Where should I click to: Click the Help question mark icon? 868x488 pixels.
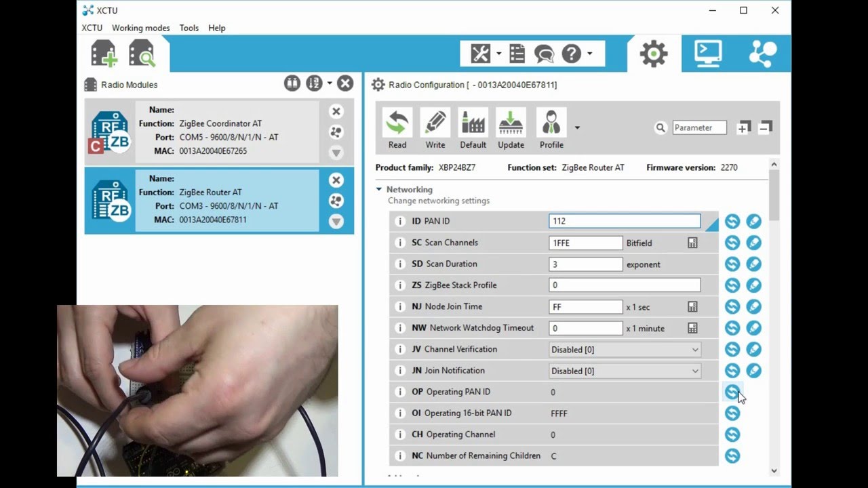pos(572,54)
